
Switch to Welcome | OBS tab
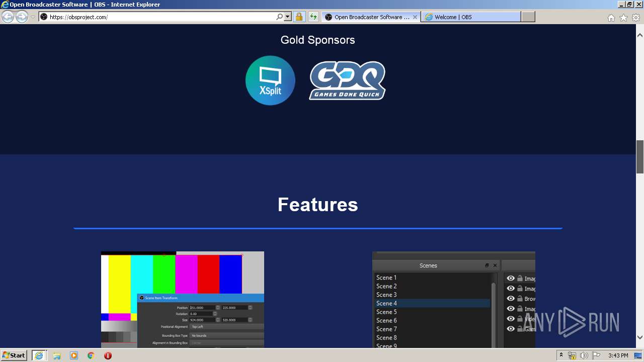470,17
